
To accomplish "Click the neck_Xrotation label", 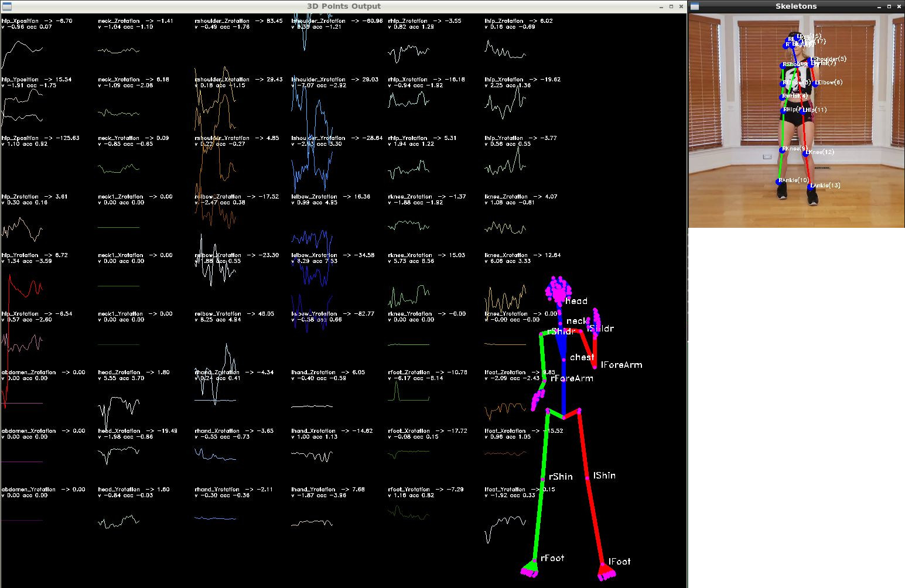I will 119,79.
